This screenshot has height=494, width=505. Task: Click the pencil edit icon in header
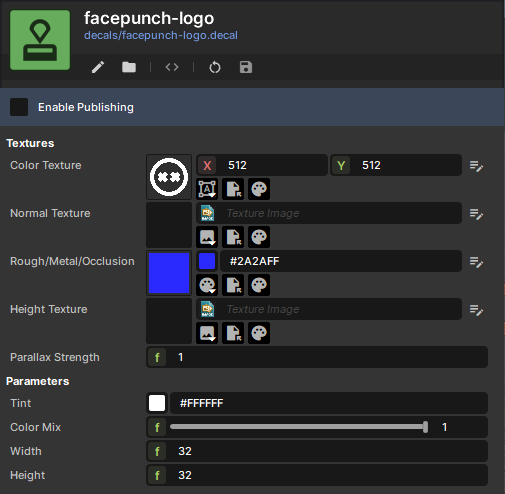click(x=98, y=67)
